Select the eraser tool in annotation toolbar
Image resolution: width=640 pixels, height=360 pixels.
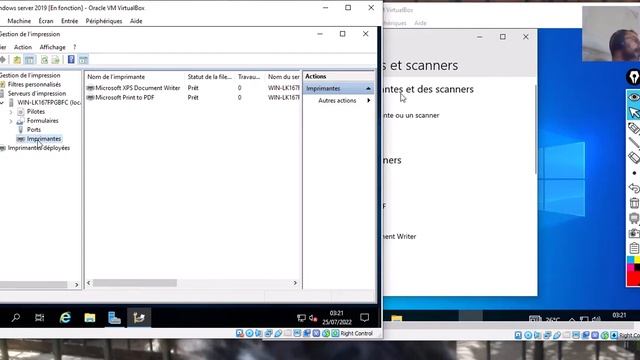point(634,158)
